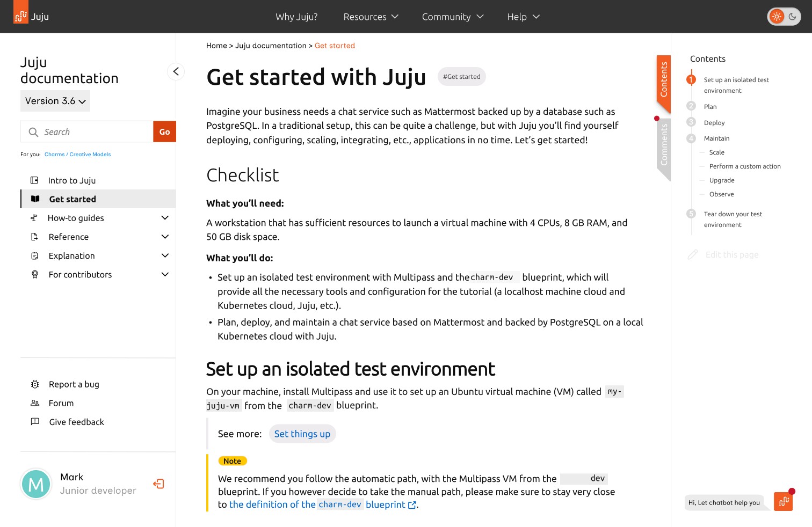Open the chatbot Juju icon button
812x527 pixels.
pos(784,501)
